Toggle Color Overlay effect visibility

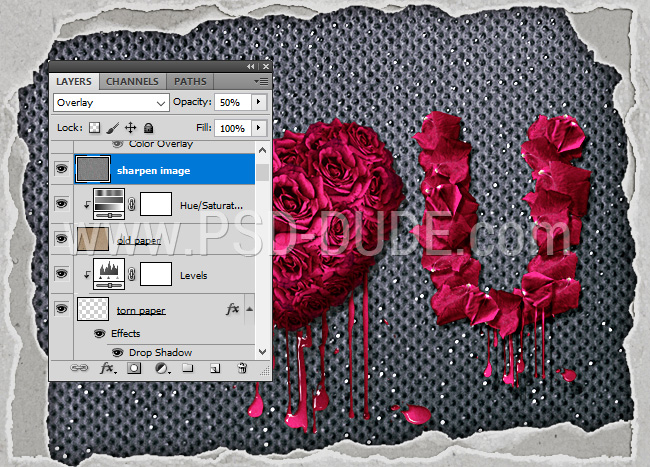tap(118, 144)
